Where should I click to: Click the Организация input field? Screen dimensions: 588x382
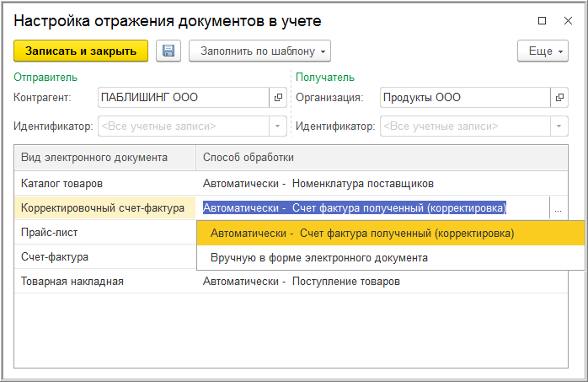pyautogui.click(x=464, y=97)
